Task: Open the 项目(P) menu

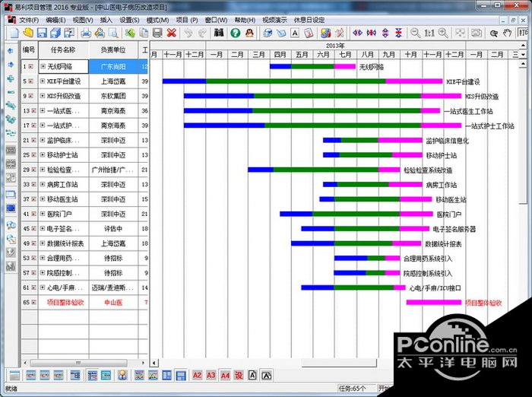Action: (x=187, y=20)
